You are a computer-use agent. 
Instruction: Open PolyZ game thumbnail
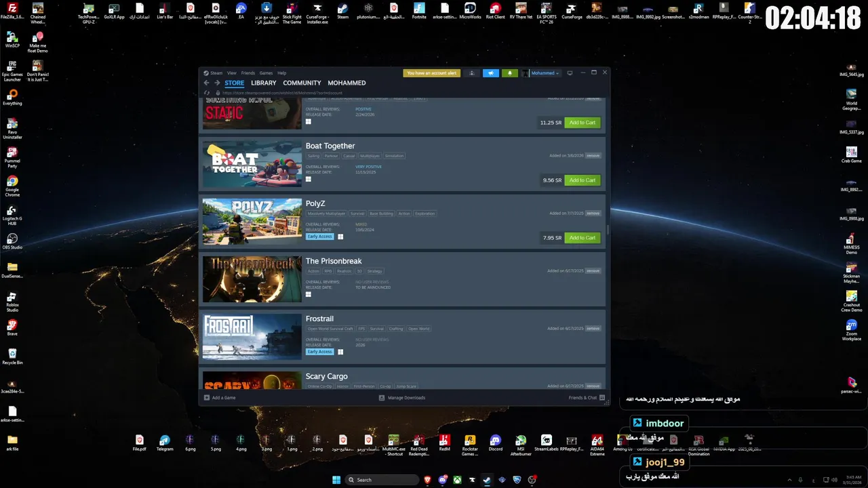[252, 222]
